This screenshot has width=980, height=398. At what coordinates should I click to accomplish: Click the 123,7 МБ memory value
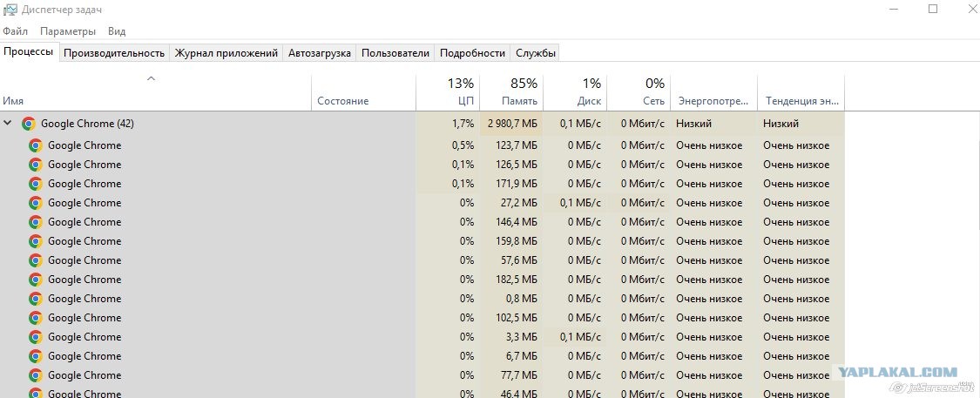(x=516, y=145)
